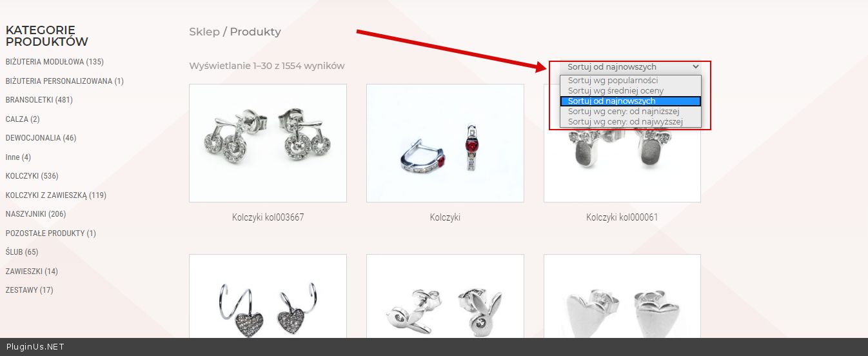Pick 'Sortuj wg ceny: od najwyższej'
Viewport: 868px width, 356px height.
[630, 122]
